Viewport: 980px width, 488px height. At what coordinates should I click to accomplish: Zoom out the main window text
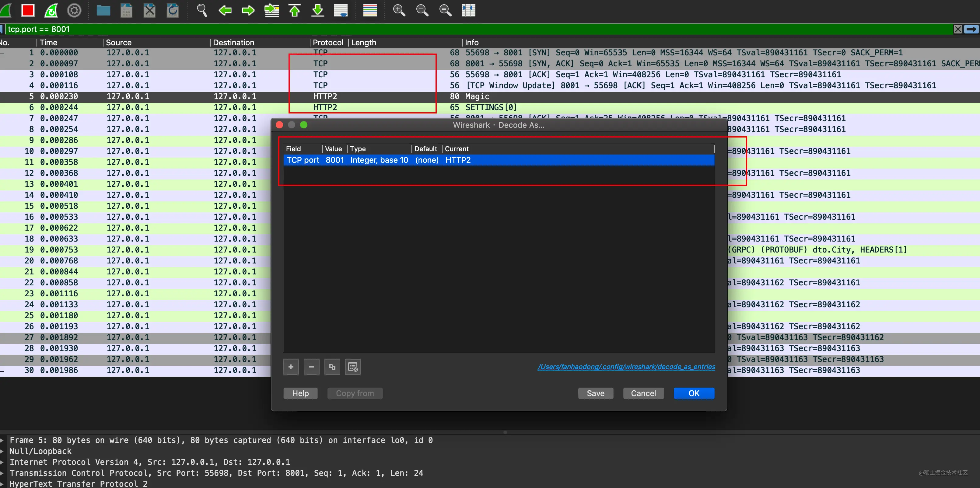click(422, 10)
